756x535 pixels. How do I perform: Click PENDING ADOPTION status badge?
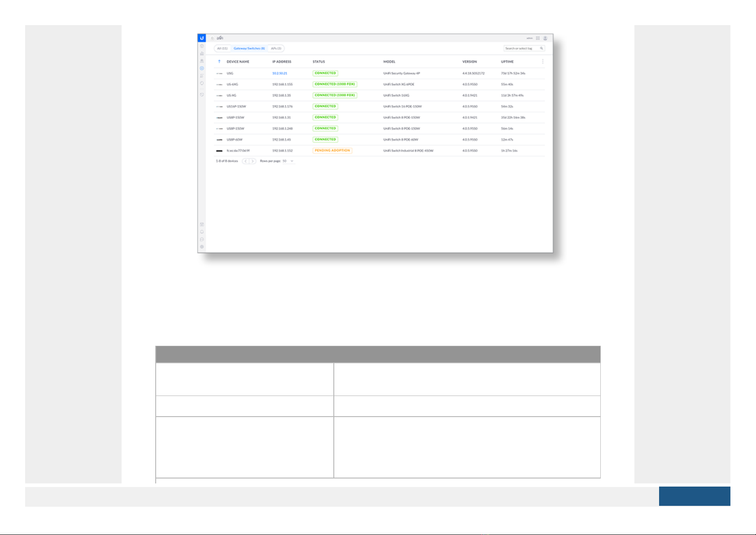[332, 151]
